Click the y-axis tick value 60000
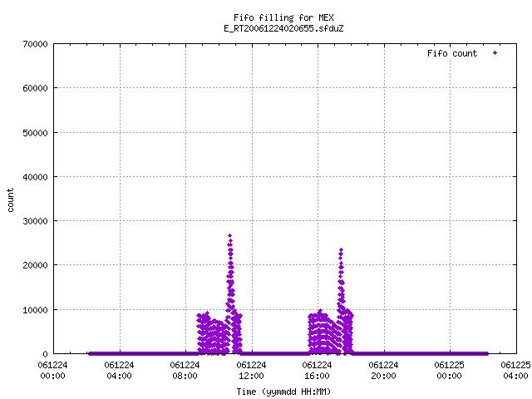This screenshot has height=399, width=532. [x=35, y=88]
